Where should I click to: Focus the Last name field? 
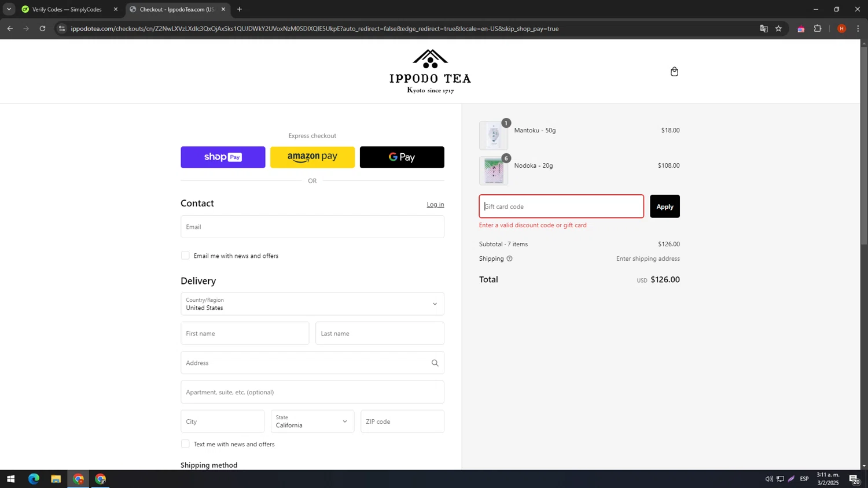380,334
